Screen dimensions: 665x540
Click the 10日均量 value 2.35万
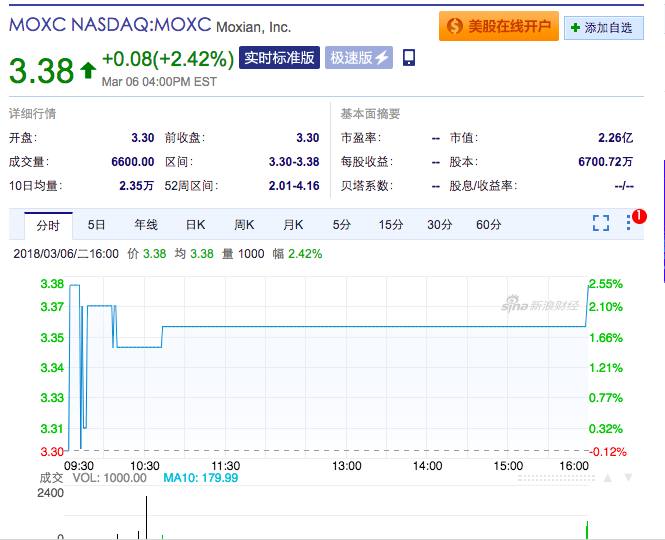[x=137, y=186]
